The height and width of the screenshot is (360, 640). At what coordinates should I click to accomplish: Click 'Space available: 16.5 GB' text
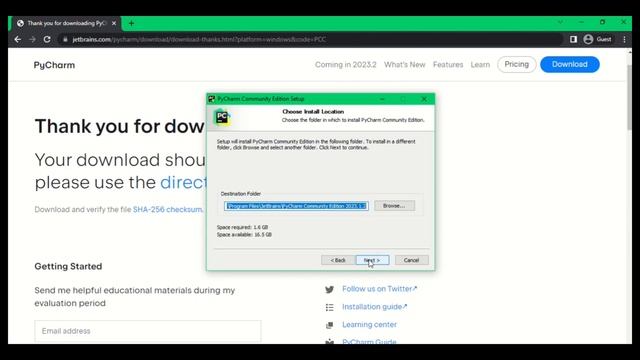(x=244, y=234)
